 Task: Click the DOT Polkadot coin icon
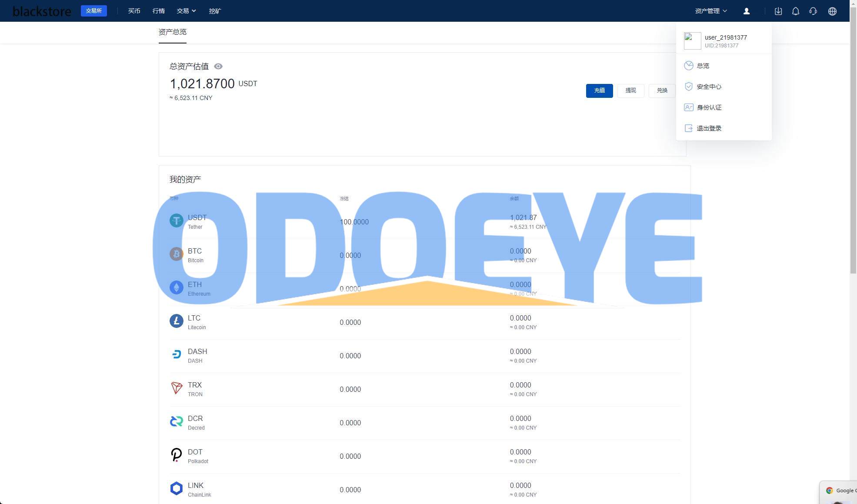[x=176, y=455]
